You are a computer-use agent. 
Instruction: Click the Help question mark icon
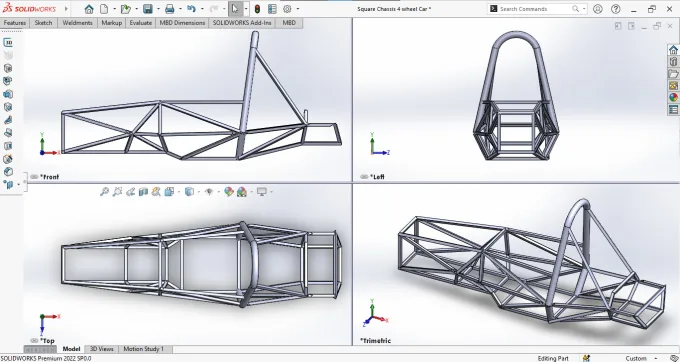[x=615, y=9]
